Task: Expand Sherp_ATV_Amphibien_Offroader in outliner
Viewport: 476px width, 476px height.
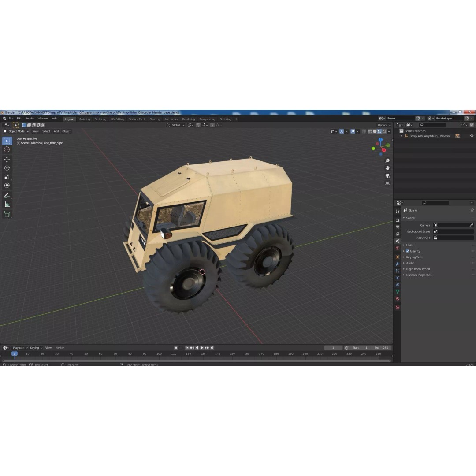Action: pos(402,136)
